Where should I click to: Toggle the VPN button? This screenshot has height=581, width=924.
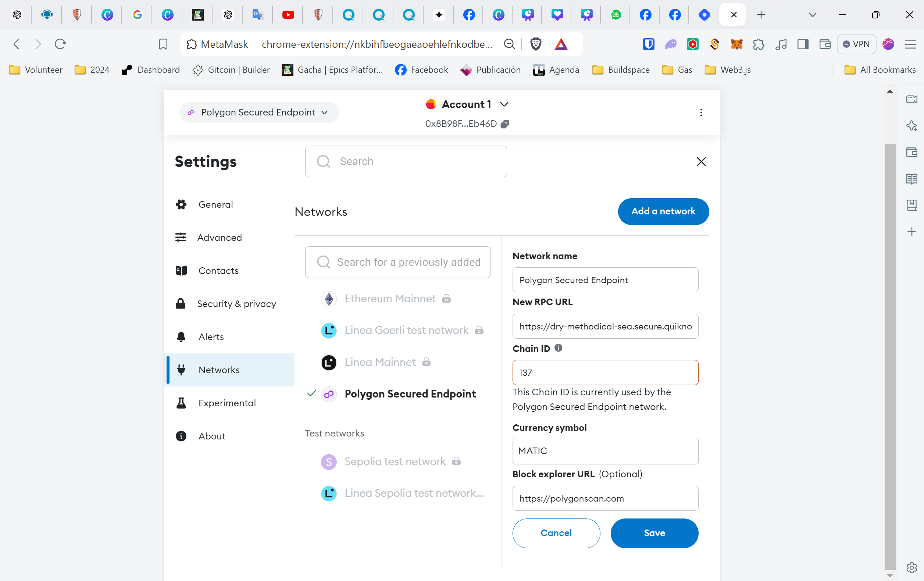pos(856,44)
